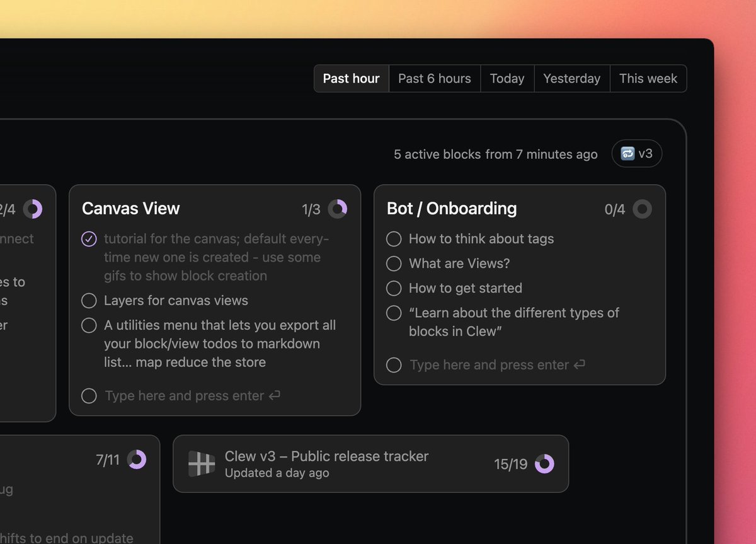Click Updated a day ago text

click(277, 473)
